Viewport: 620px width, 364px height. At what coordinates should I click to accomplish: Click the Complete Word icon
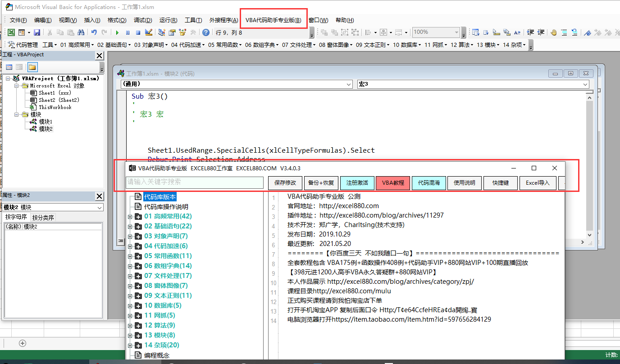click(x=517, y=32)
